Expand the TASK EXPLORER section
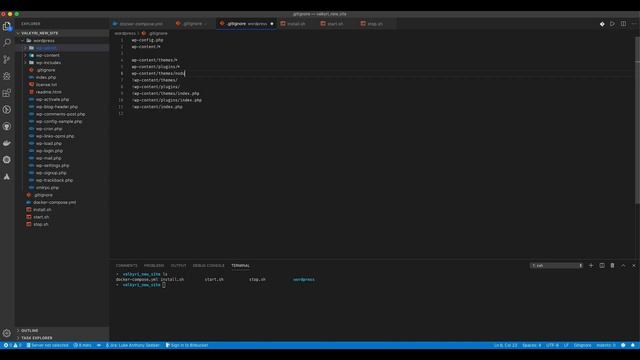The width and height of the screenshot is (640, 360). point(62,338)
